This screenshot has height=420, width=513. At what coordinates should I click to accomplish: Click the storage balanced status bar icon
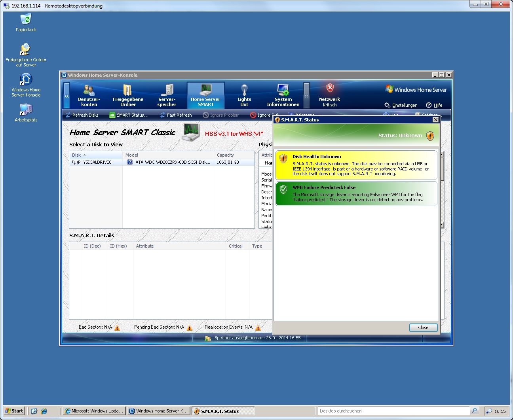coord(208,338)
